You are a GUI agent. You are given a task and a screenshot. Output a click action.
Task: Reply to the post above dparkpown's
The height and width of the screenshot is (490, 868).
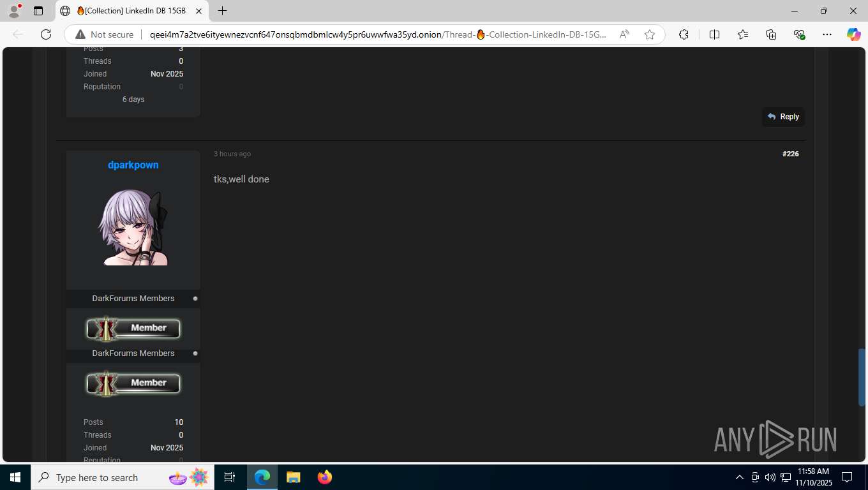tap(783, 117)
